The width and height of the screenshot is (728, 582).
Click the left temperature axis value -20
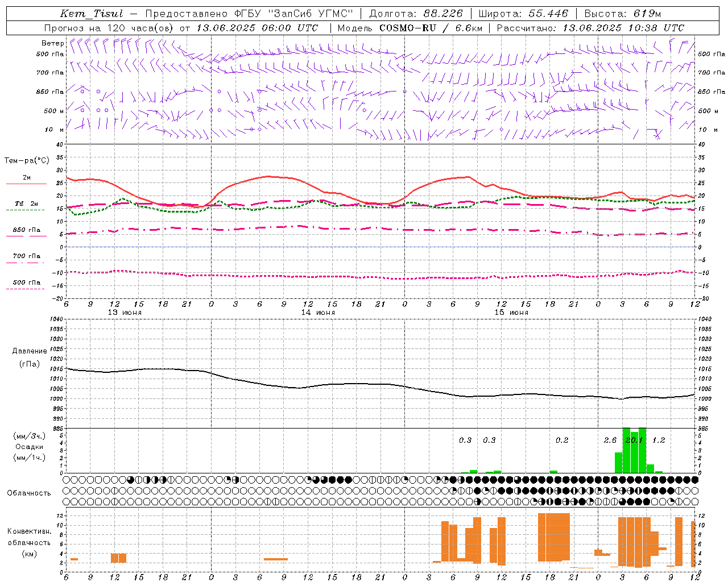(x=59, y=298)
